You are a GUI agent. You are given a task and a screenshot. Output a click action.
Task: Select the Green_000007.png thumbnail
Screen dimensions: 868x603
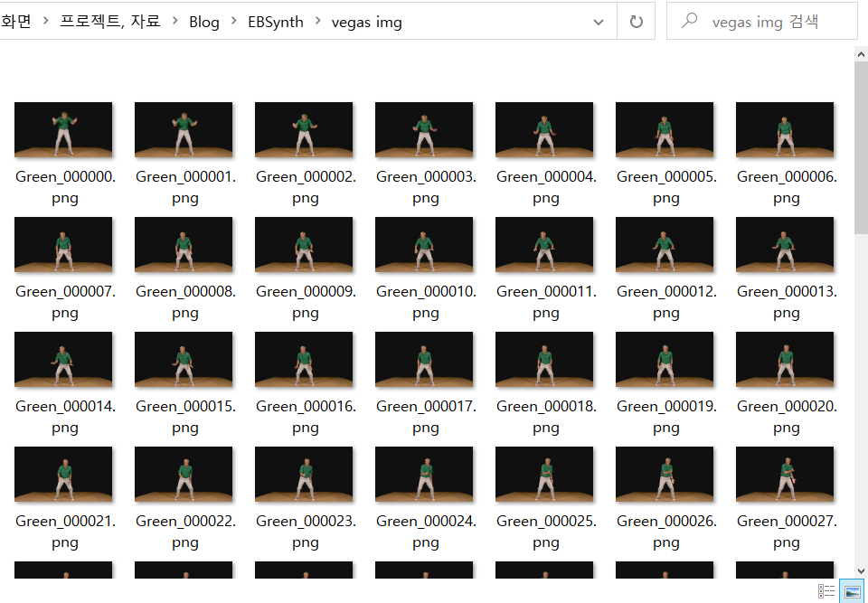click(63, 244)
